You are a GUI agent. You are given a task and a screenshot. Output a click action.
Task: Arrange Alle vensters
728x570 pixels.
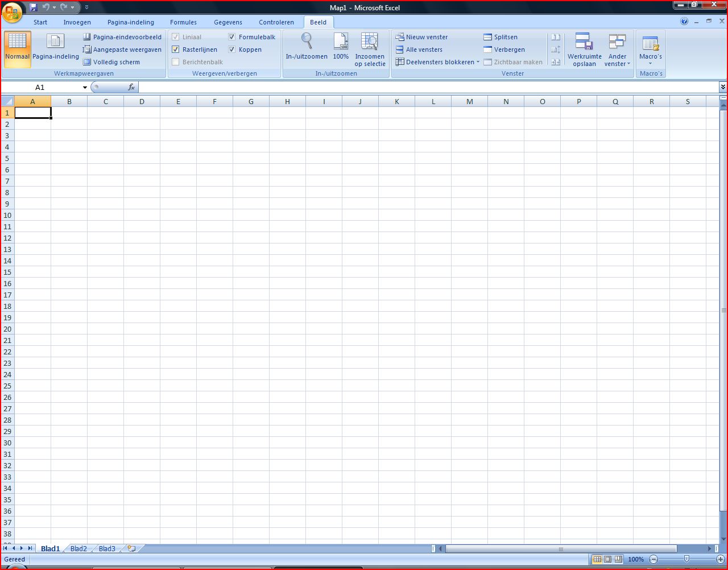click(x=419, y=49)
